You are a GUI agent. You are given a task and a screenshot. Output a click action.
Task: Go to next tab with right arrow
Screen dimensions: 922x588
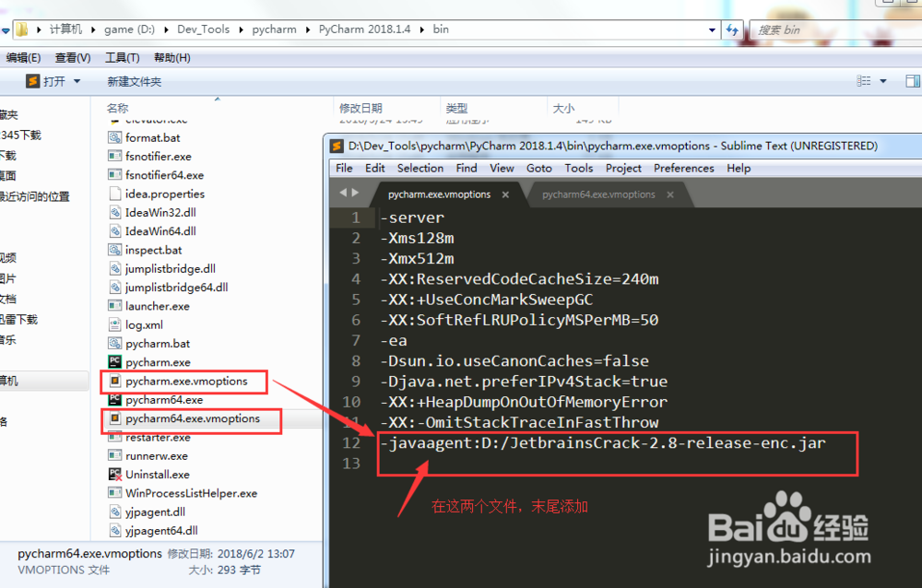click(355, 193)
